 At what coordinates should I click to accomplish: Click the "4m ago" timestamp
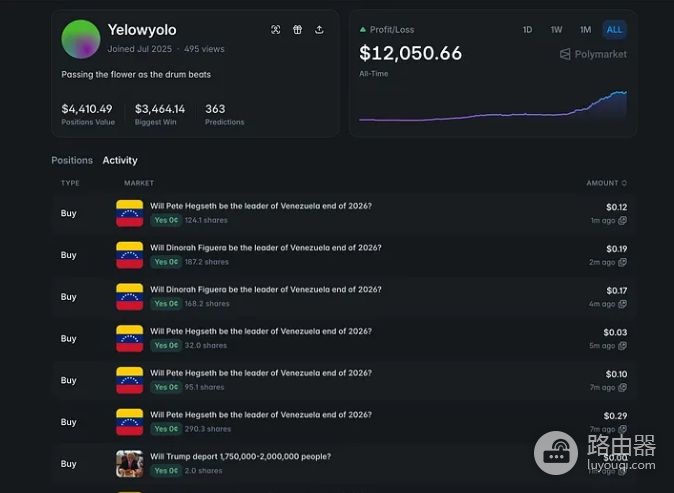tap(602, 304)
